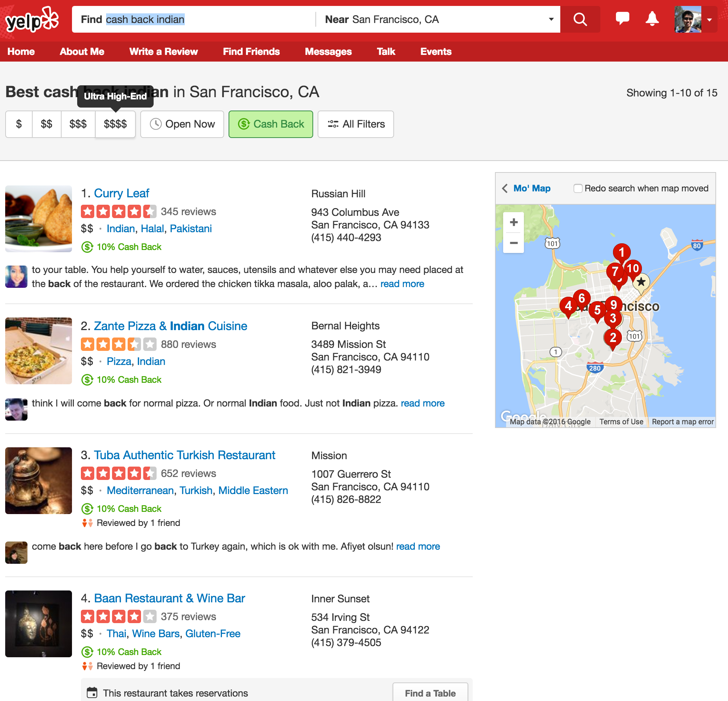Expand the Near location dropdown arrow
Viewport: 728px width, 701px height.
(x=551, y=19)
